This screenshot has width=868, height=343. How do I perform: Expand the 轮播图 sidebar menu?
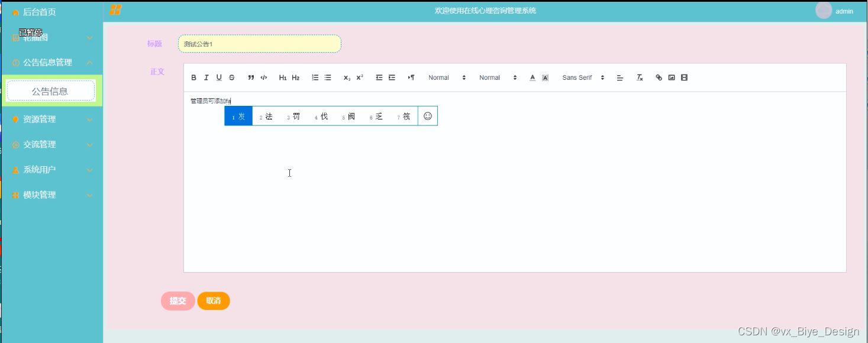pos(52,37)
